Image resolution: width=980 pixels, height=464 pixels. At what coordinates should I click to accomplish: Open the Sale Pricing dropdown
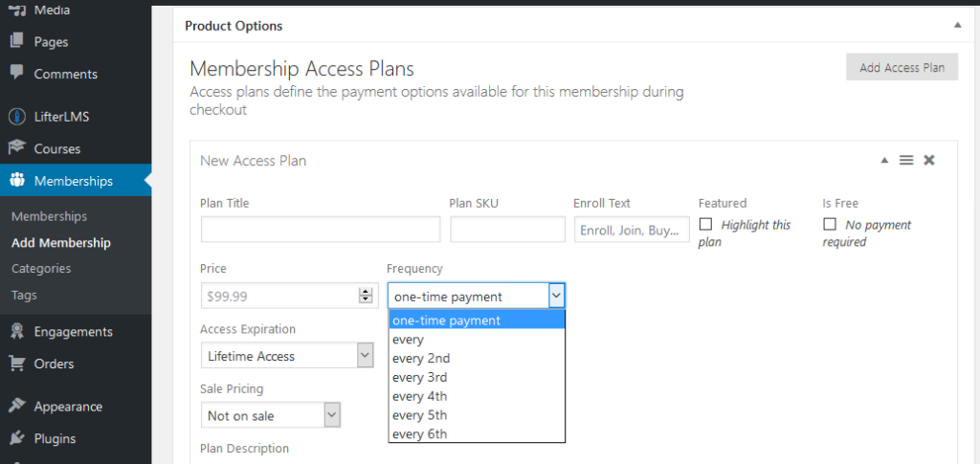pyautogui.click(x=271, y=415)
